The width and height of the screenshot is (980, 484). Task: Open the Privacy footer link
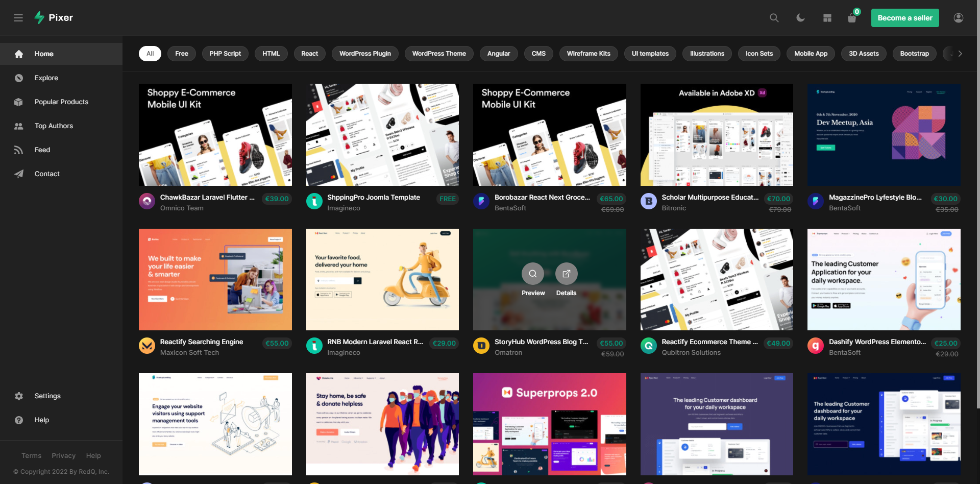point(63,456)
